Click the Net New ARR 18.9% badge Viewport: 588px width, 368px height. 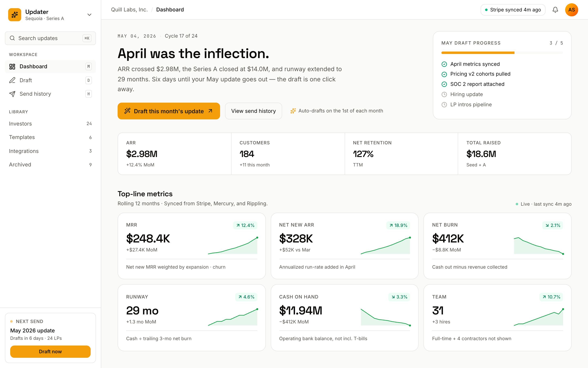pyautogui.click(x=398, y=225)
